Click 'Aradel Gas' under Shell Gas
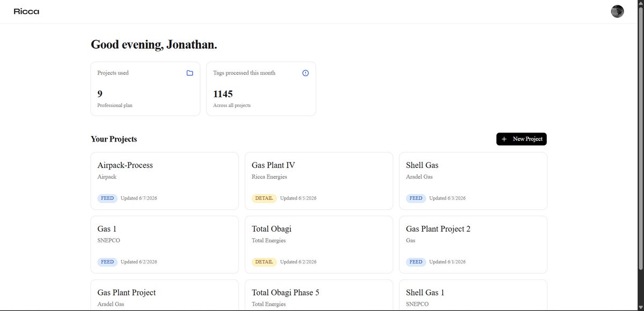The image size is (644, 311). 420,177
